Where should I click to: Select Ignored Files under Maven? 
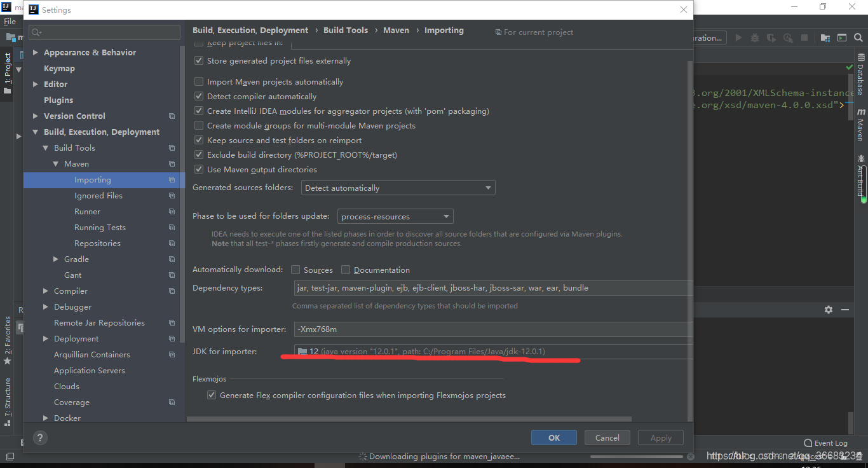point(98,196)
